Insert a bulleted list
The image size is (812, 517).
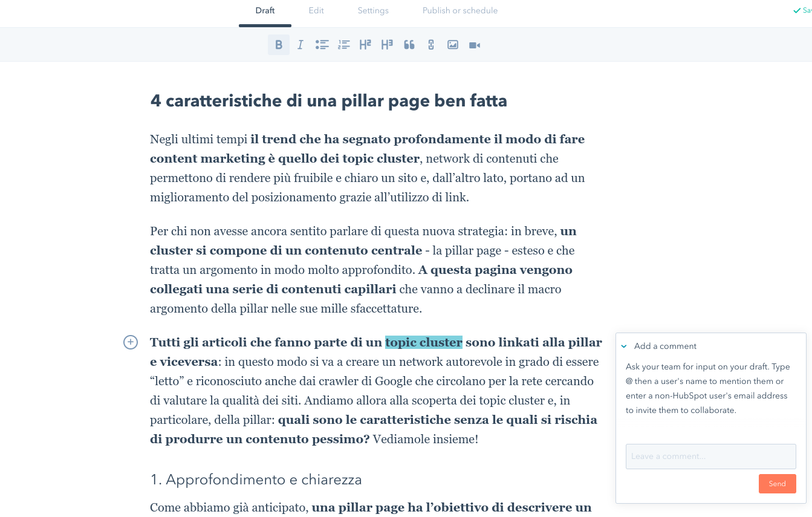(x=322, y=45)
